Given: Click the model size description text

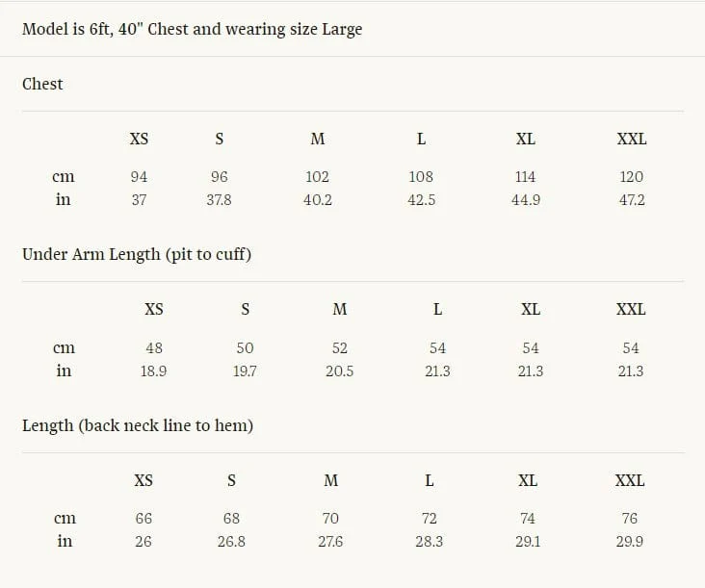Looking at the screenshot, I should pos(192,29).
